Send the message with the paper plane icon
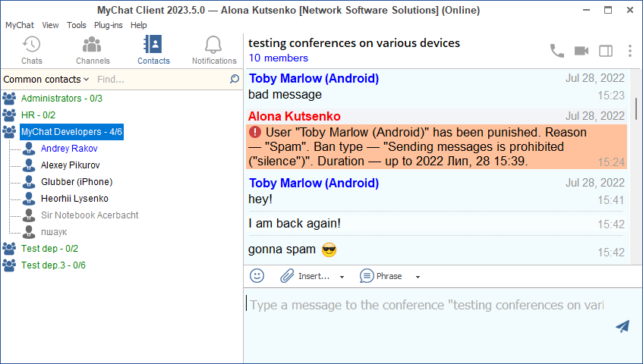 click(x=623, y=326)
